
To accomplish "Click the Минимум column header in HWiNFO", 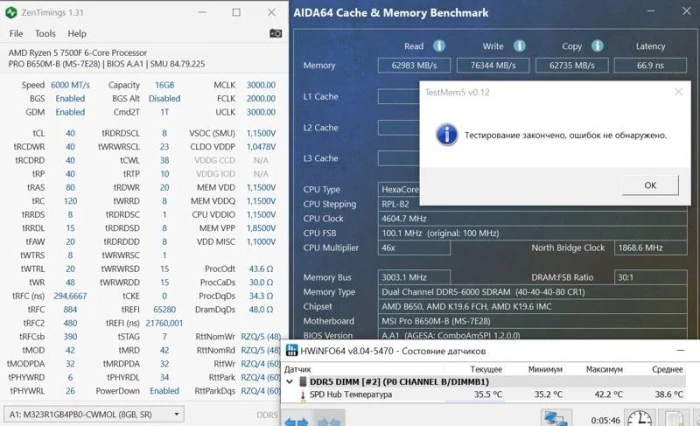I will (545, 369).
